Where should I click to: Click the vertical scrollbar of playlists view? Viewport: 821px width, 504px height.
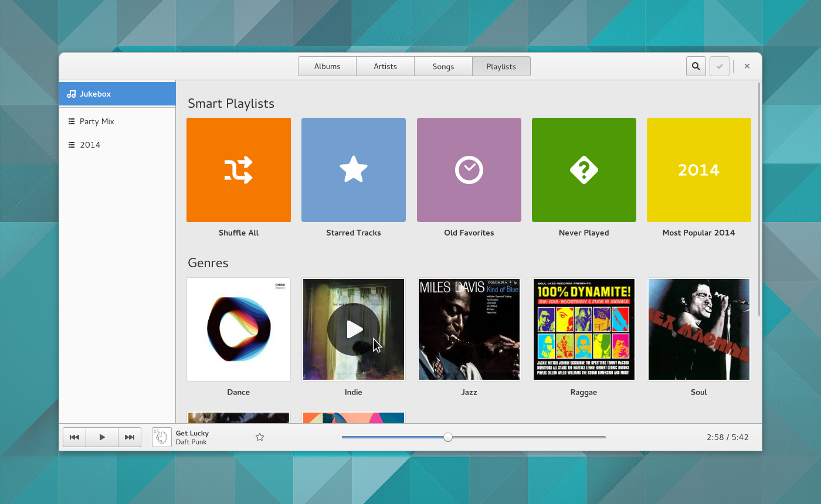pyautogui.click(x=759, y=199)
